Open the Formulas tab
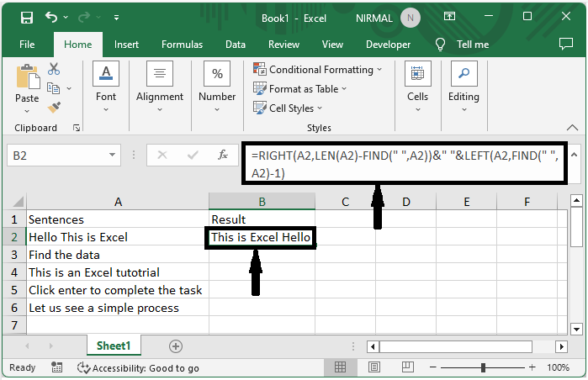 183,45
